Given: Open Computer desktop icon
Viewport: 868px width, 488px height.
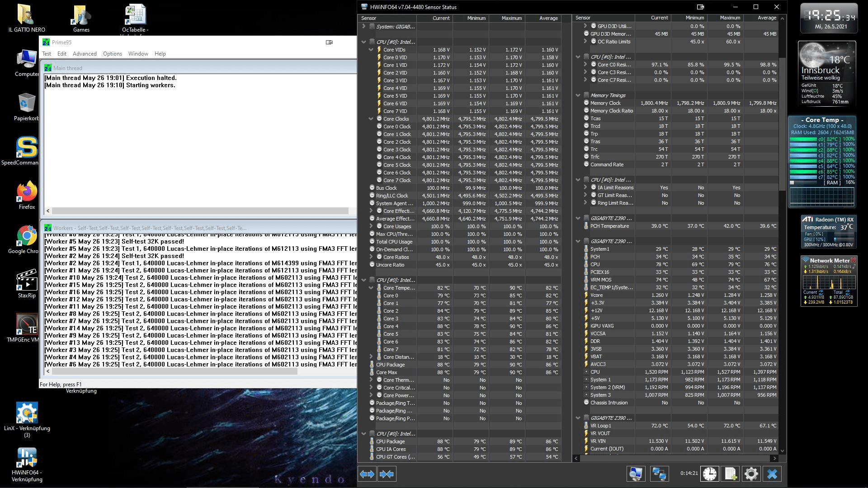Looking at the screenshot, I should (x=27, y=62).
